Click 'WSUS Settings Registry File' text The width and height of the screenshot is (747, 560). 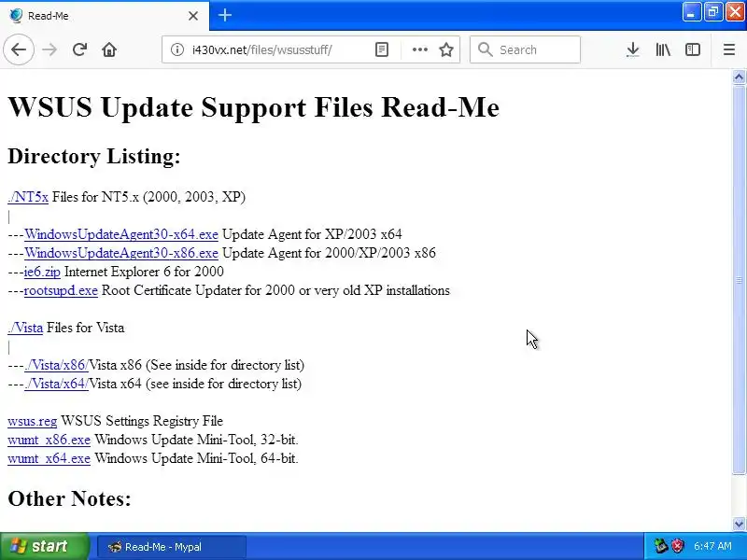(x=142, y=421)
